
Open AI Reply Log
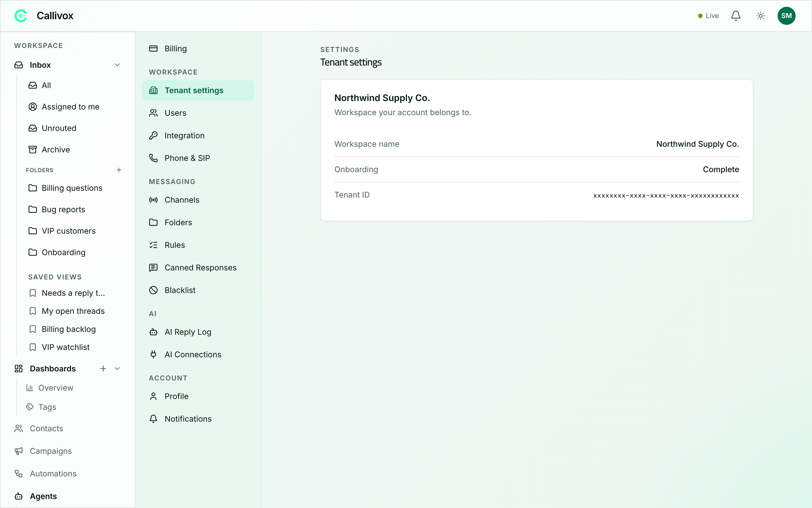(198, 332)
